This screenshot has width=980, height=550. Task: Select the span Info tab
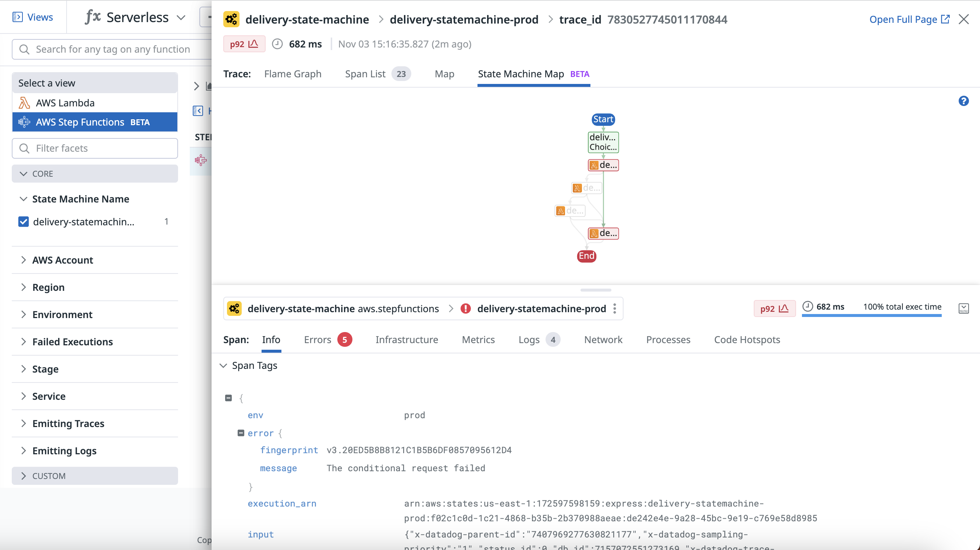click(271, 339)
